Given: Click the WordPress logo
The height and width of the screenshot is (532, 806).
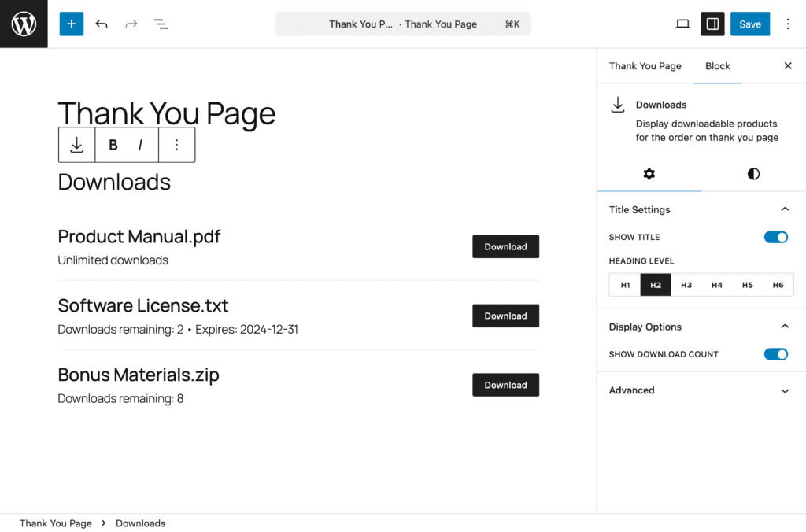Looking at the screenshot, I should tap(23, 24).
